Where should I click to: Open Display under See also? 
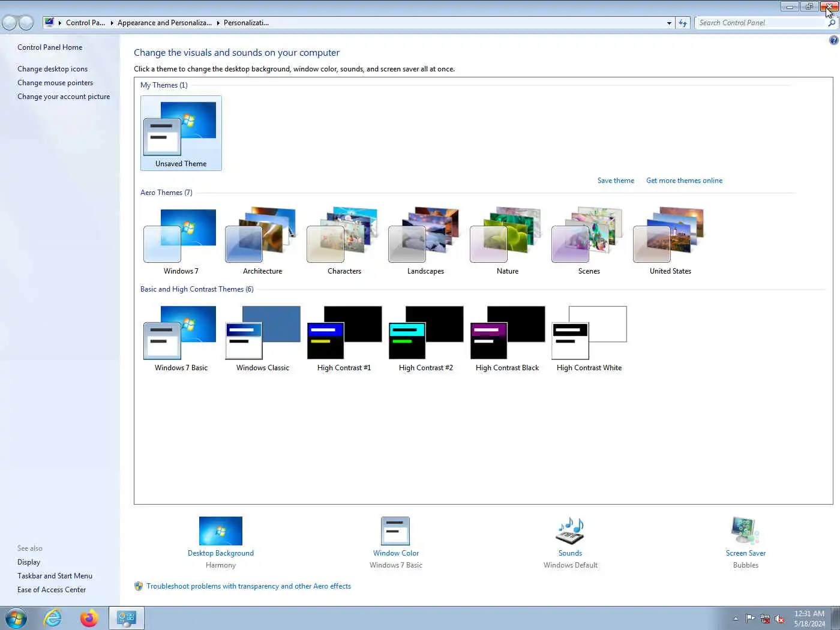(29, 562)
